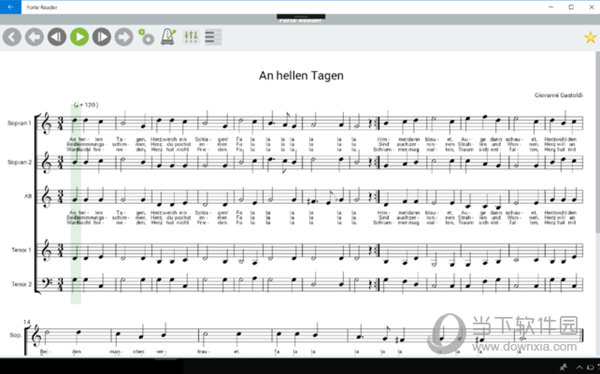Click the Sopran 1 treble clef
The height and width of the screenshot is (374, 600).
[x=46, y=124]
